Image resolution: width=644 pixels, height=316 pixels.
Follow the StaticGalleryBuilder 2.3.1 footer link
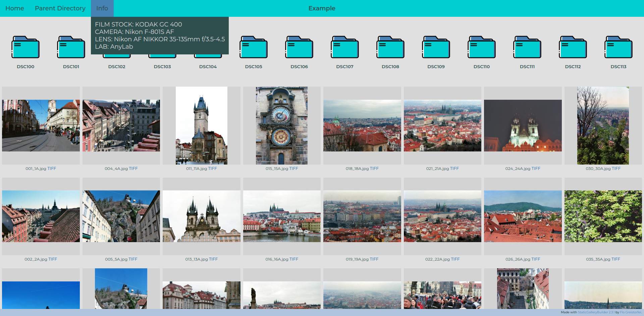pyautogui.click(x=596, y=312)
